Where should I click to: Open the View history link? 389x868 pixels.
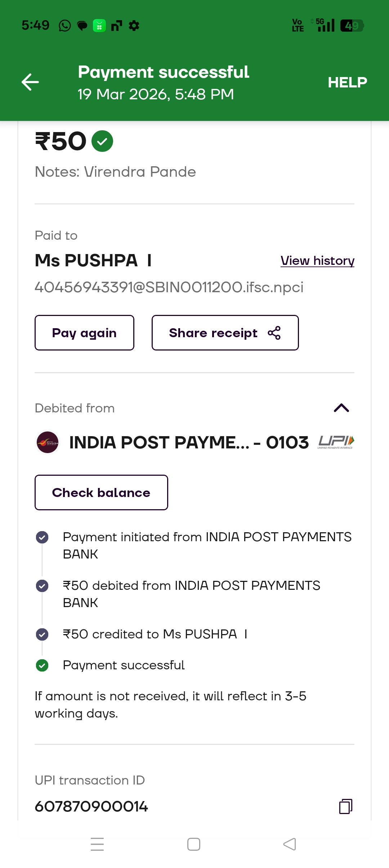317,261
